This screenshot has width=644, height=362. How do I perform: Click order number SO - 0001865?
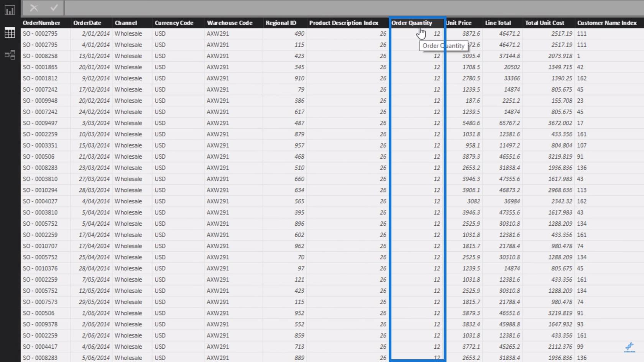tap(40, 67)
